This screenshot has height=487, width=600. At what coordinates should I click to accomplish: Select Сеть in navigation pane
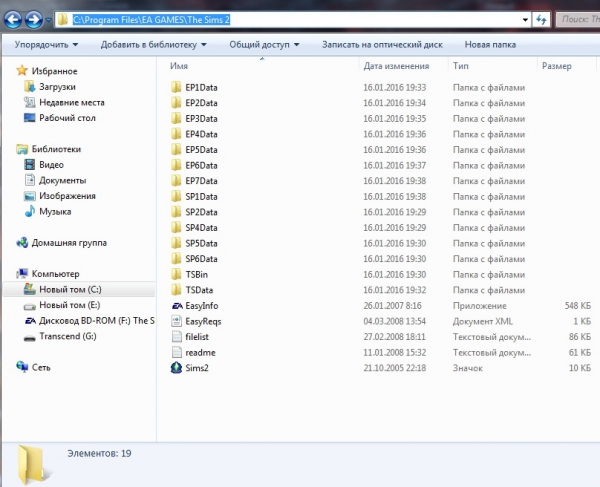33,367
